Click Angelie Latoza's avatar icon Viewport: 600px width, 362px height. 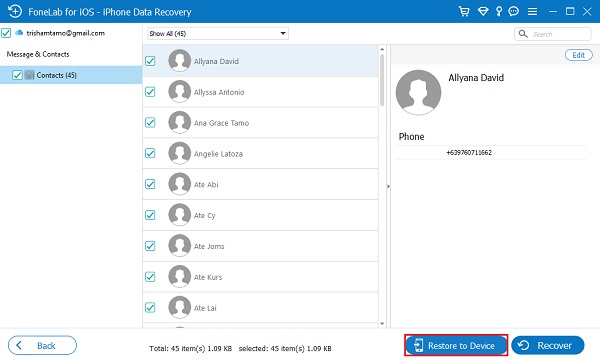coord(179,153)
